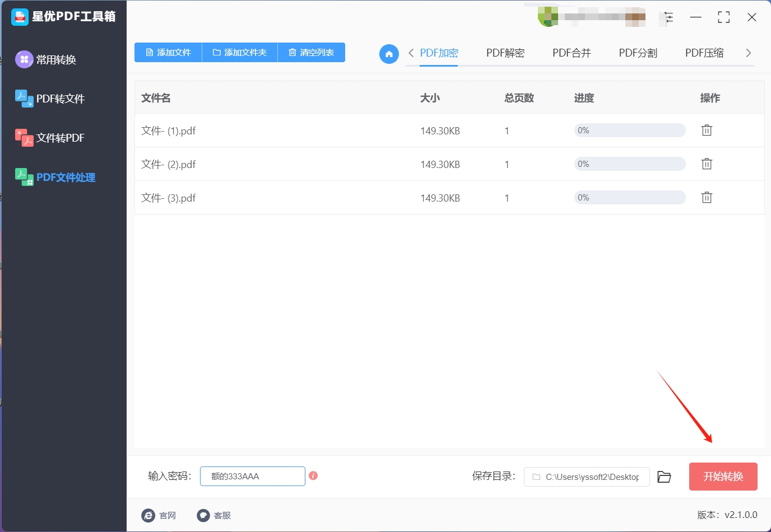The image size is (771, 532).
Task: Click the password info warning icon
Action: (313, 475)
